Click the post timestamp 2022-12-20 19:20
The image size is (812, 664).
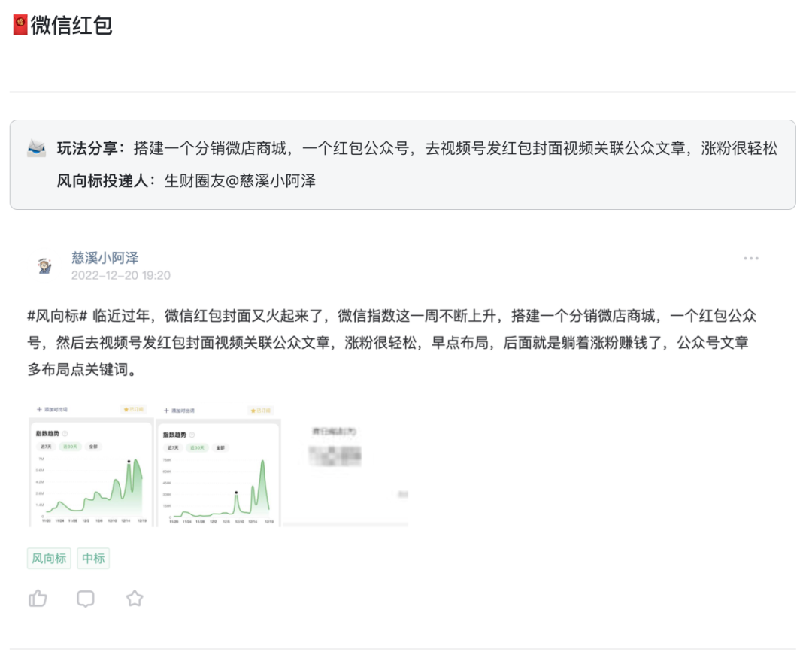pos(120,275)
